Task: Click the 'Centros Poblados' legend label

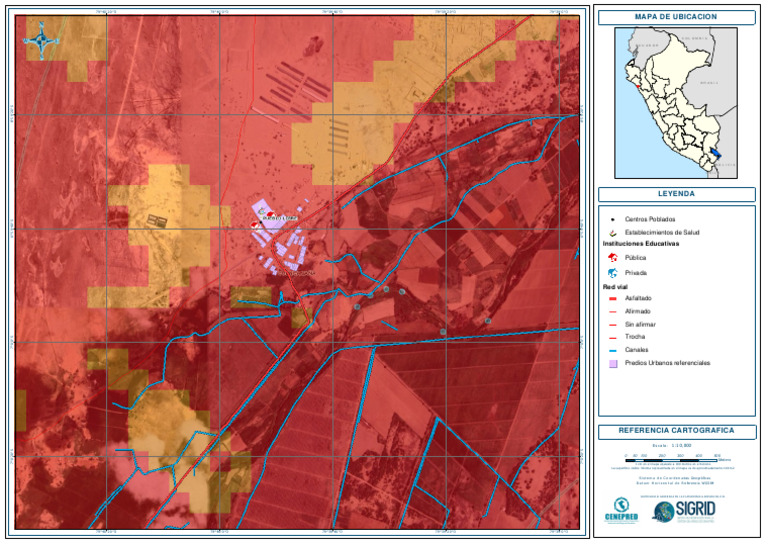Action: 650,219
